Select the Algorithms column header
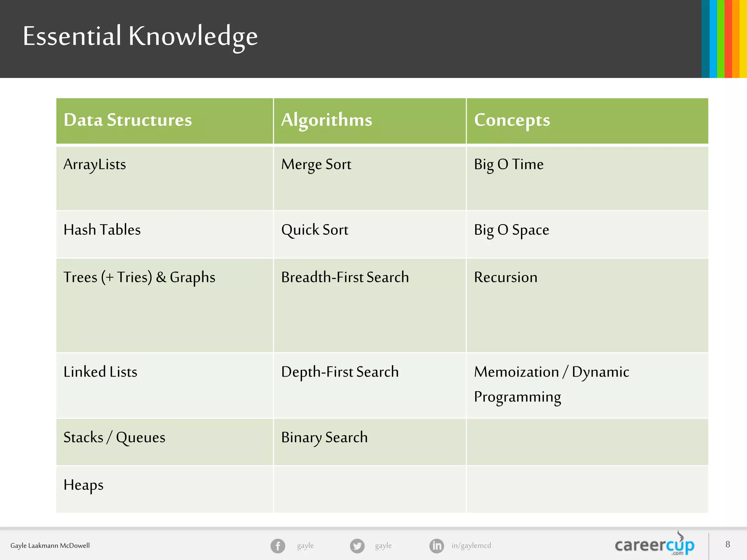 [370, 121]
